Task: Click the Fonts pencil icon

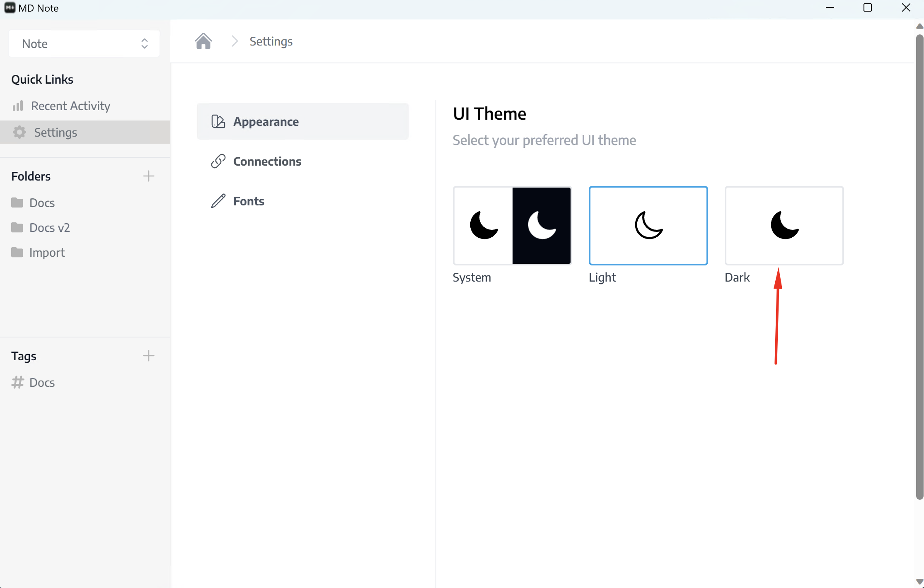Action: tap(218, 201)
